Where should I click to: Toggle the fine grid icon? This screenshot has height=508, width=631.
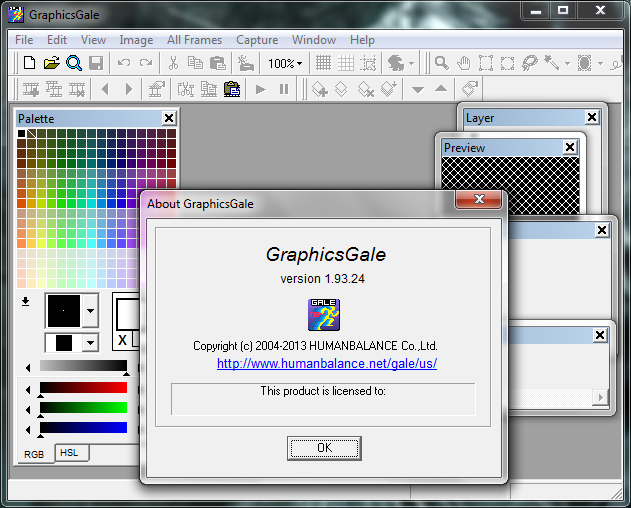click(x=323, y=63)
